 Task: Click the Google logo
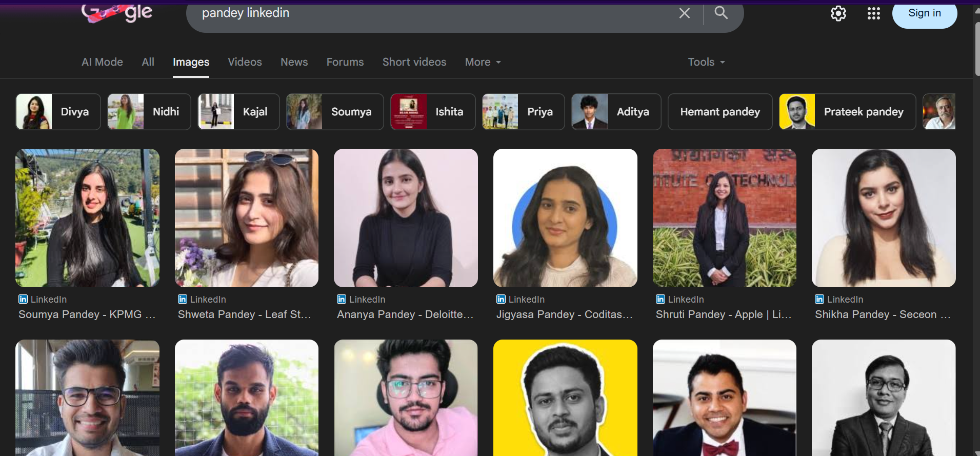click(117, 13)
